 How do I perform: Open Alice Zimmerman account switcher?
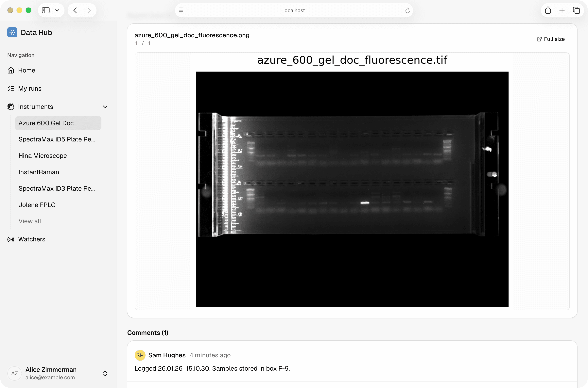tap(58, 373)
